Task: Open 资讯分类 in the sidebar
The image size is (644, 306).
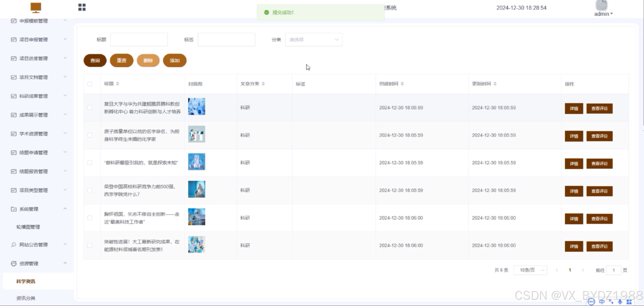Action: click(x=26, y=298)
